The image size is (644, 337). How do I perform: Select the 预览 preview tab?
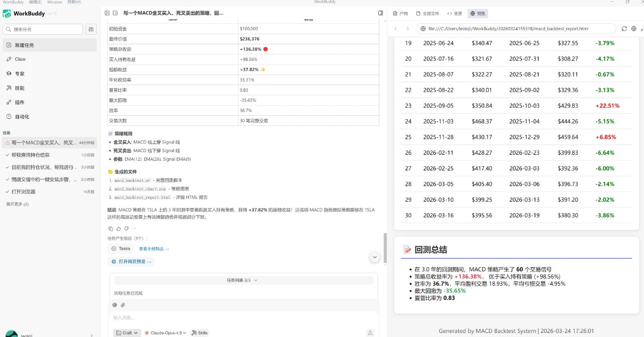(478, 14)
